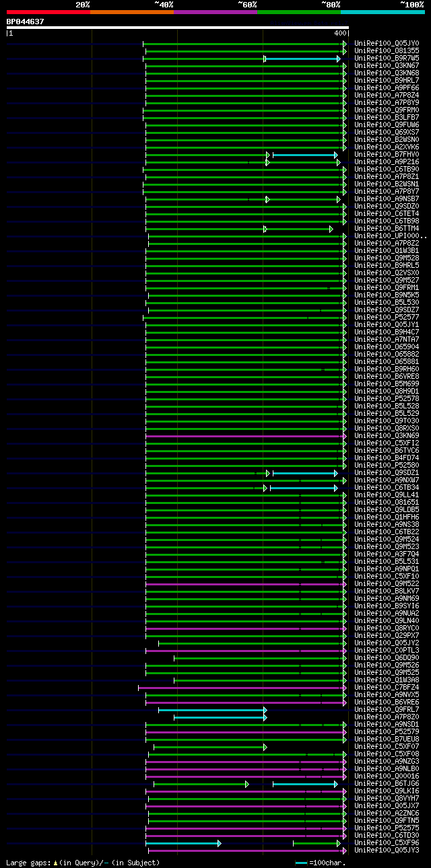Select the UniRef100_B7UEU8 label

(387, 739)
